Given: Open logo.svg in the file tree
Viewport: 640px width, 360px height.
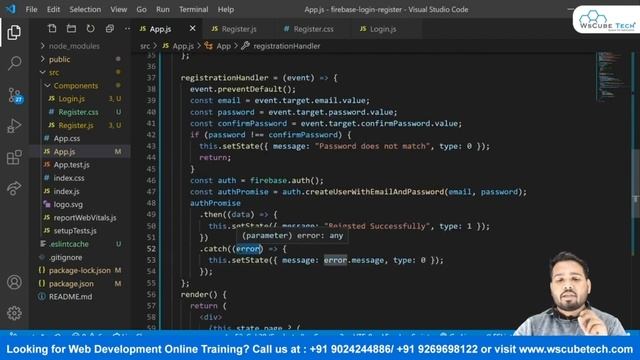Looking at the screenshot, I should coord(80,204).
